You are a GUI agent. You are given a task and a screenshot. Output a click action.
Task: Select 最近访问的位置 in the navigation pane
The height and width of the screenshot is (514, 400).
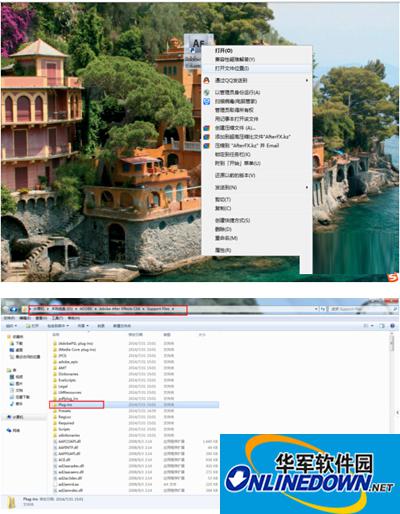25,357
